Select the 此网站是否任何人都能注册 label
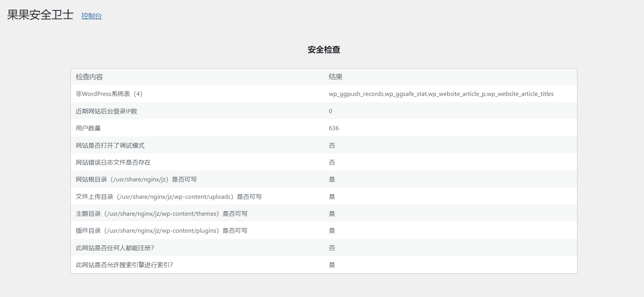The height and width of the screenshot is (297, 644). point(115,248)
